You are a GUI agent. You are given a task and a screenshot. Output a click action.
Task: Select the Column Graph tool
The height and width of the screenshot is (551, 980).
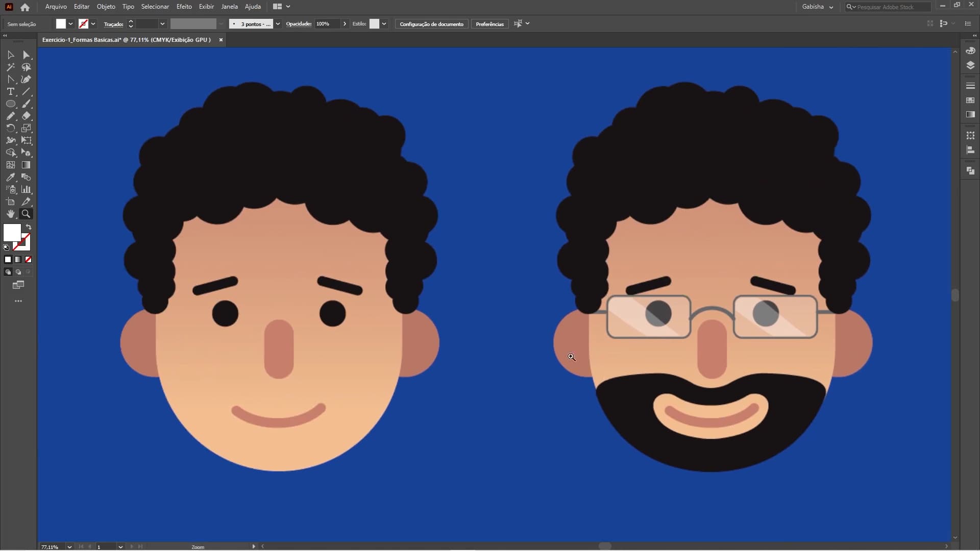pos(26,189)
